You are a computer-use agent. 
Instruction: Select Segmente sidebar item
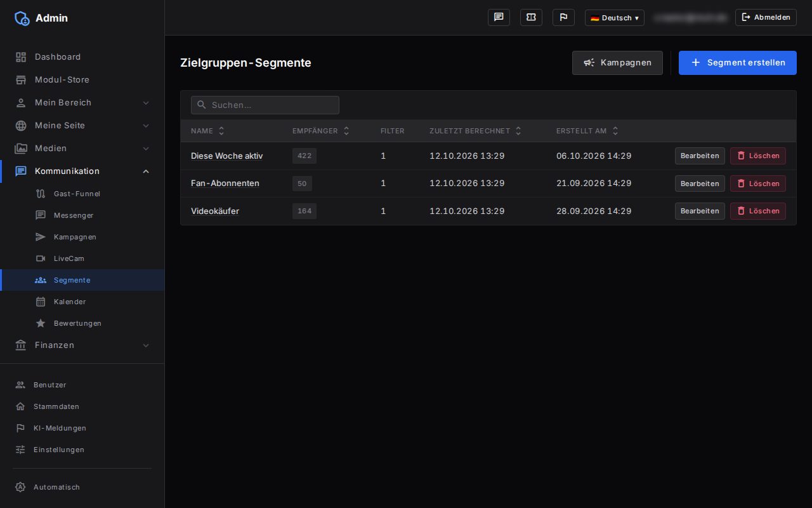[82, 280]
